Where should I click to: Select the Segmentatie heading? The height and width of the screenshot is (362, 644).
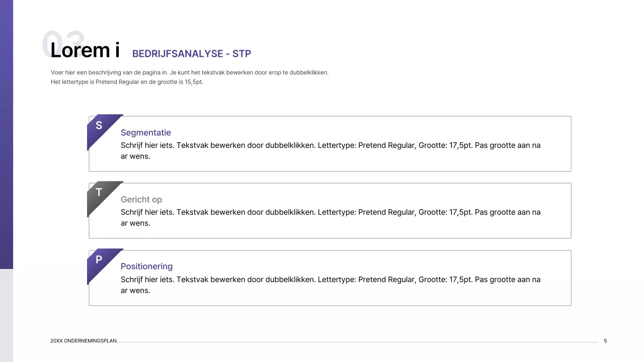point(146,133)
